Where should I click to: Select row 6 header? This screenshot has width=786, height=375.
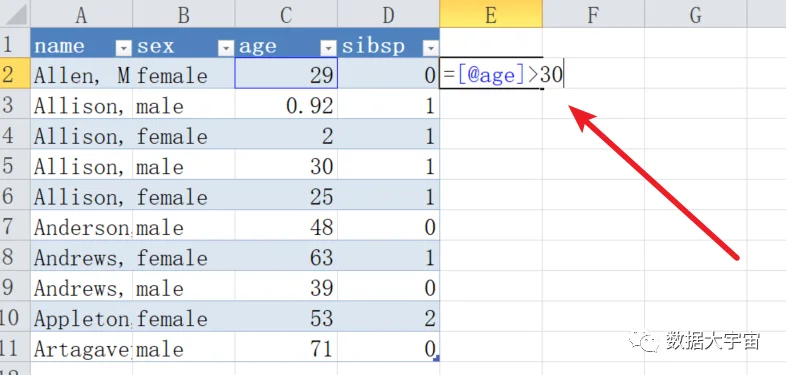pos(15,195)
